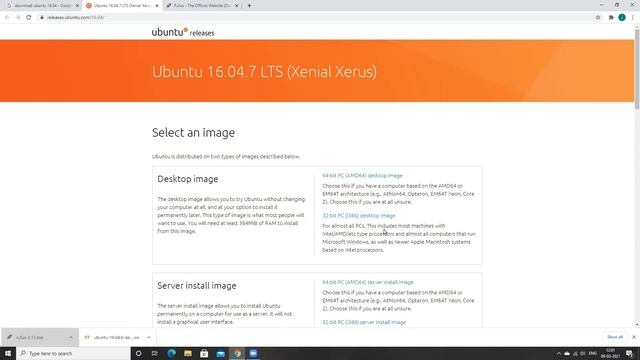640x360 pixels.
Task: Open the downloaded ubuntu iso file
Action: click(x=112, y=338)
